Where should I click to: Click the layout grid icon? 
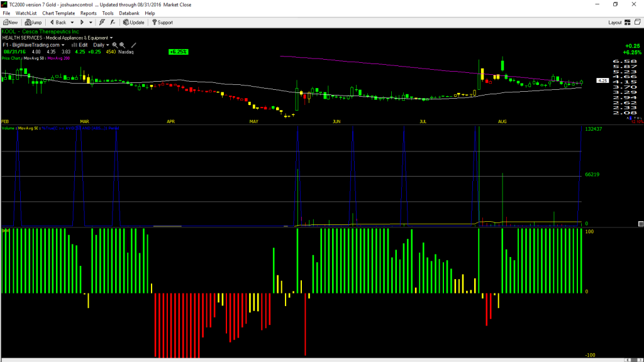(x=628, y=23)
